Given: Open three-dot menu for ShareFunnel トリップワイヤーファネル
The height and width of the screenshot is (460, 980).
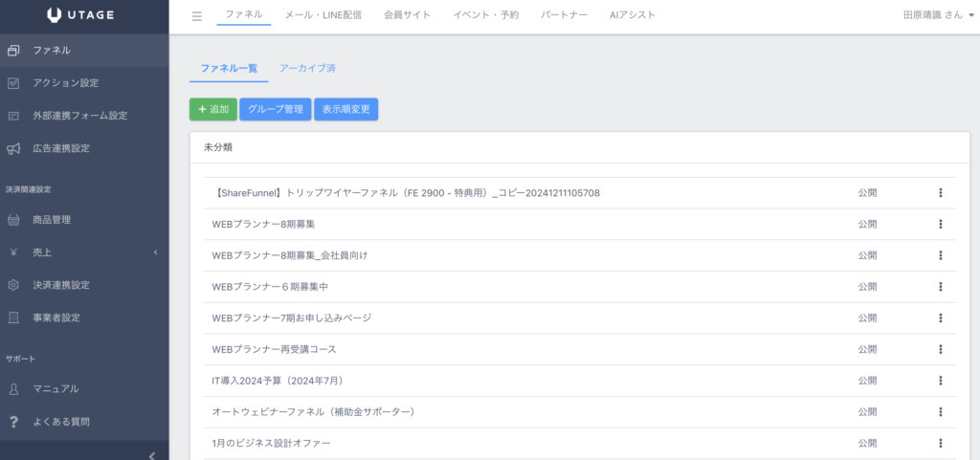Looking at the screenshot, I should click(x=940, y=193).
